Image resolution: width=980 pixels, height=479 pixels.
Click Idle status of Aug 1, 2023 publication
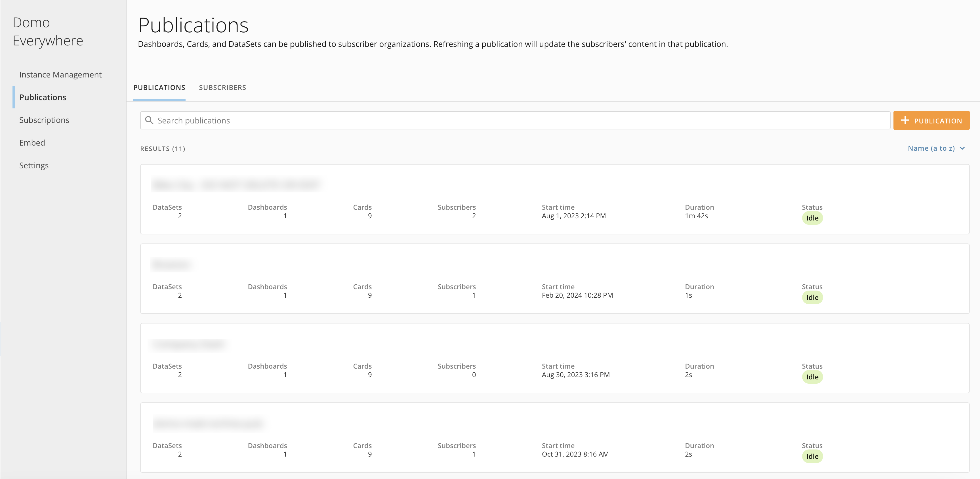point(812,218)
